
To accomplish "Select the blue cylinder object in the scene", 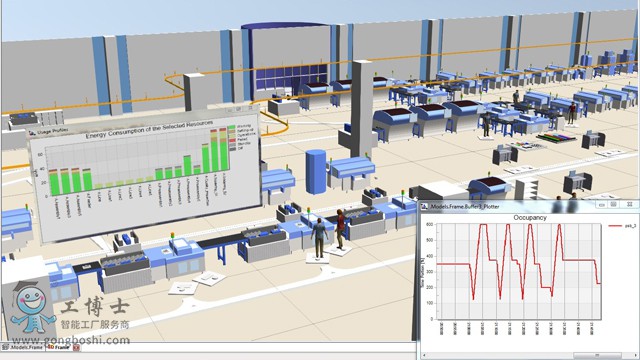I will 316,171.
